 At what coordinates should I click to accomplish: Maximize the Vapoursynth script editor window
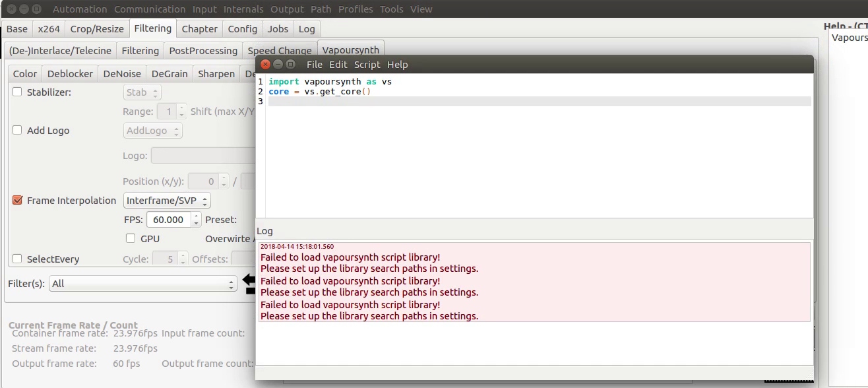coord(290,65)
